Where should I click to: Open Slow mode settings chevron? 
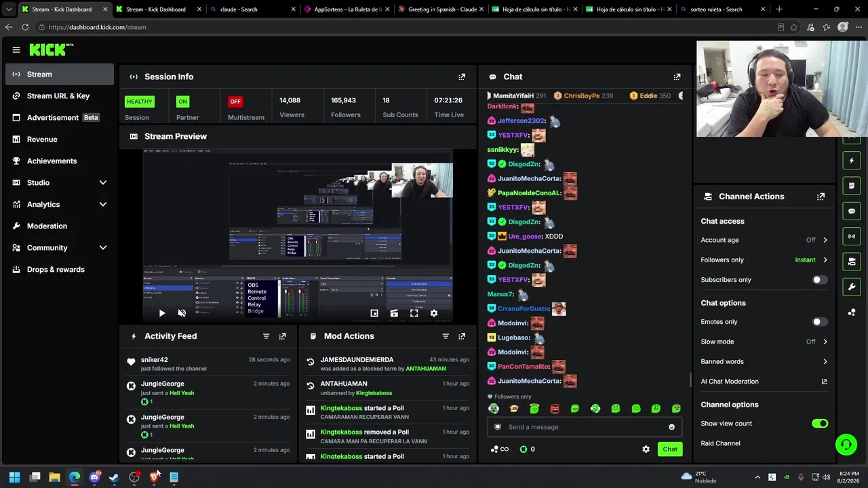click(x=825, y=342)
